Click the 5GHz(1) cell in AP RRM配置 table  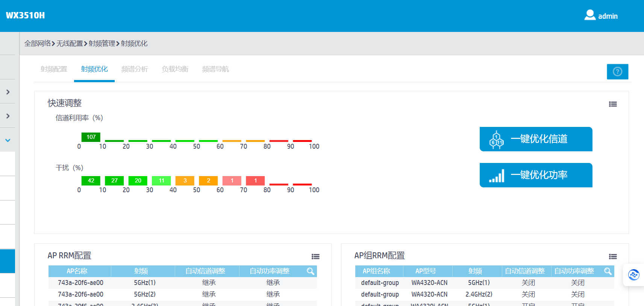click(x=145, y=283)
